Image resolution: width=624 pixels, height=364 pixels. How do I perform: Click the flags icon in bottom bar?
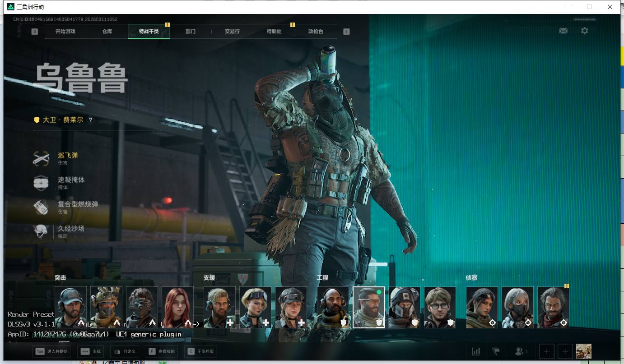tap(496, 351)
